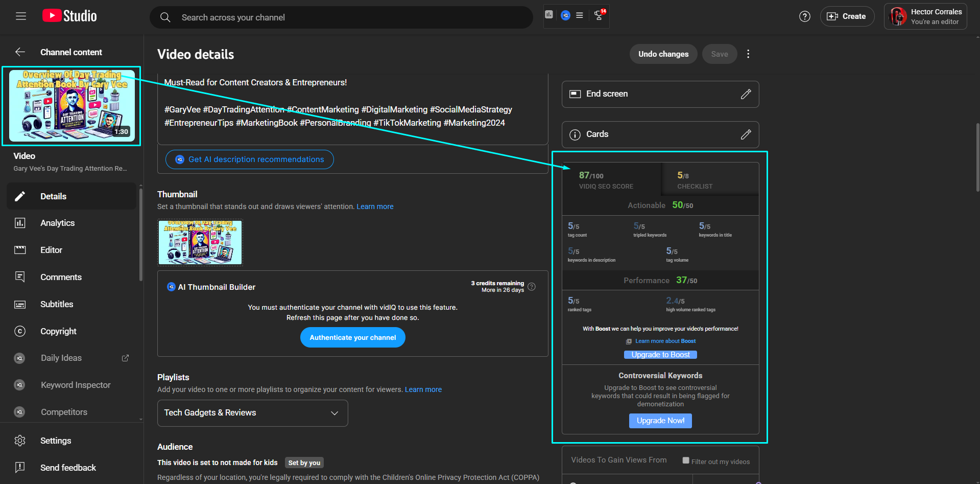Click Authenticate your channel button

click(x=353, y=338)
